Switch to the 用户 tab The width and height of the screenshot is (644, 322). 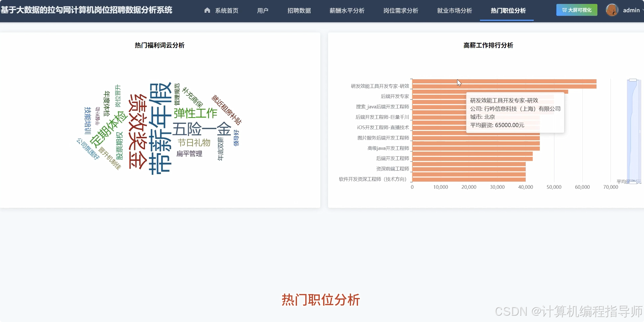pyautogui.click(x=262, y=10)
